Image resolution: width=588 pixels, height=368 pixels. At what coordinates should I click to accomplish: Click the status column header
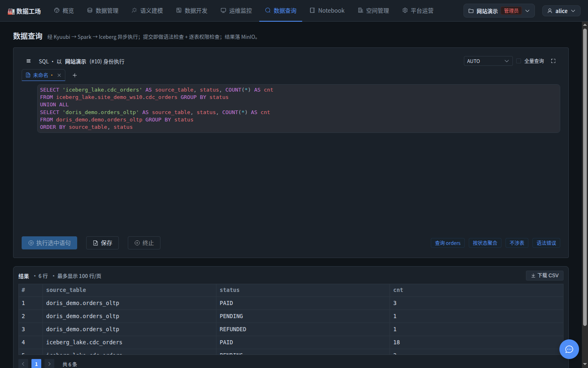[303, 290]
